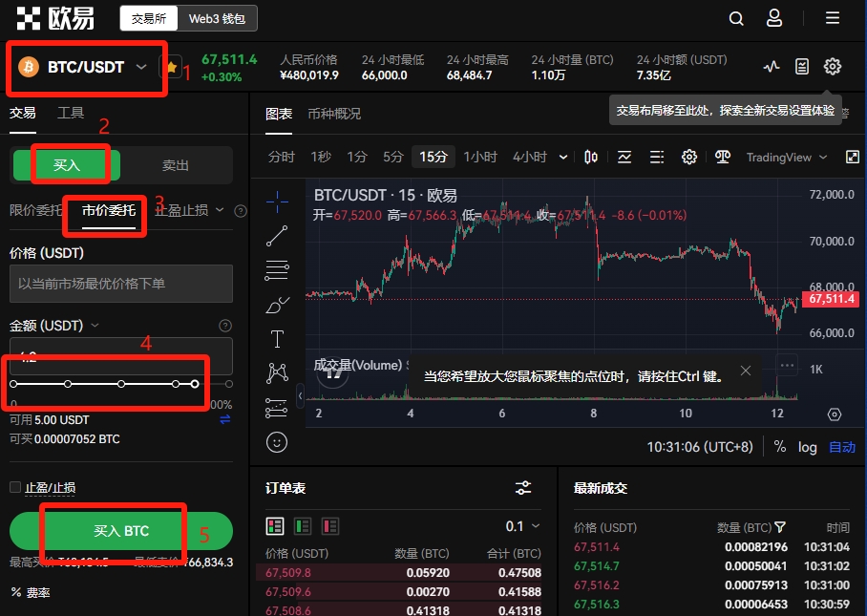The width and height of the screenshot is (867, 616).
Task: Select the 市价委托 order tab
Action: tap(109, 211)
